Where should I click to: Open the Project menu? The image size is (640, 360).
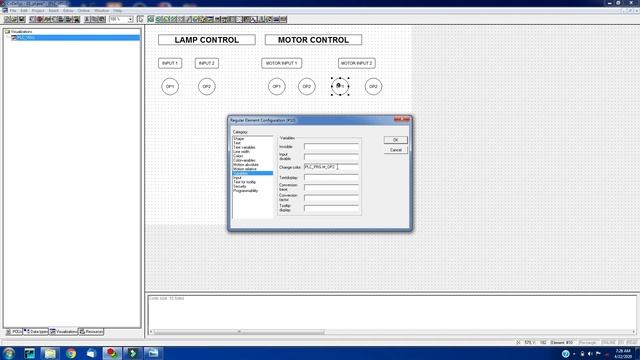38,11
